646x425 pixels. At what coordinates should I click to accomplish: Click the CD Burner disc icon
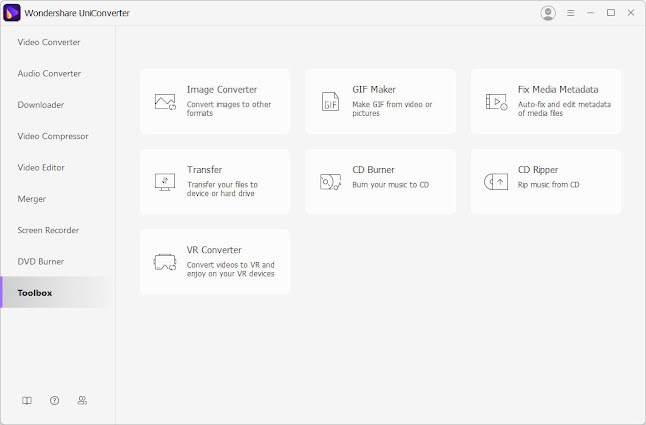pos(330,182)
